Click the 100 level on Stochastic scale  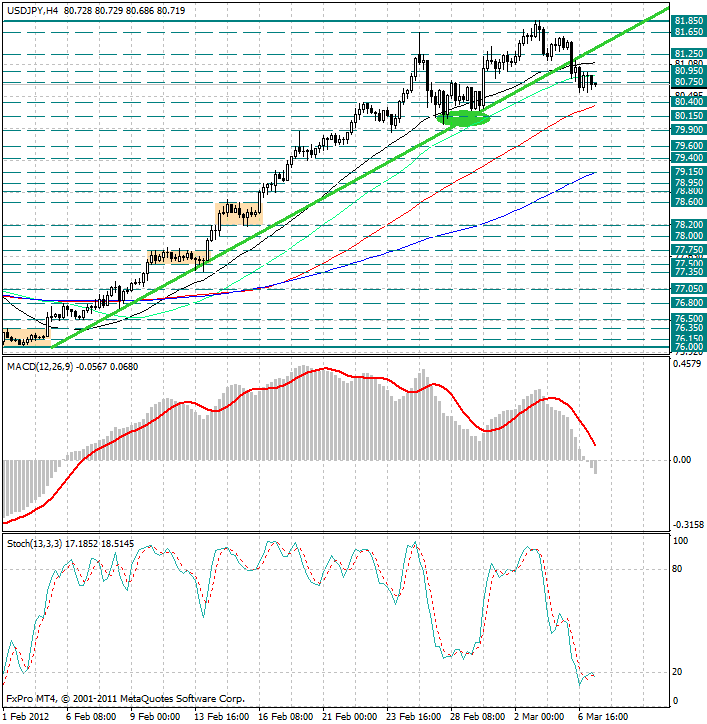[x=680, y=541]
